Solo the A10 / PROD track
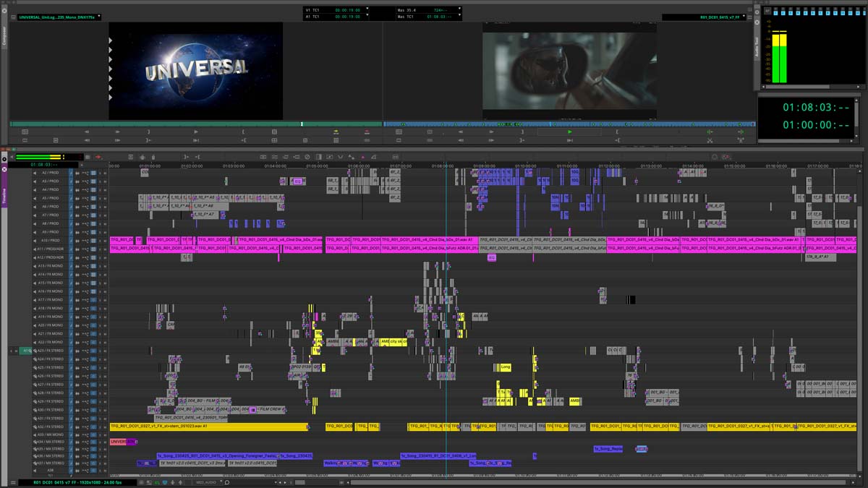Screen dimensions: 868x488 100,240
